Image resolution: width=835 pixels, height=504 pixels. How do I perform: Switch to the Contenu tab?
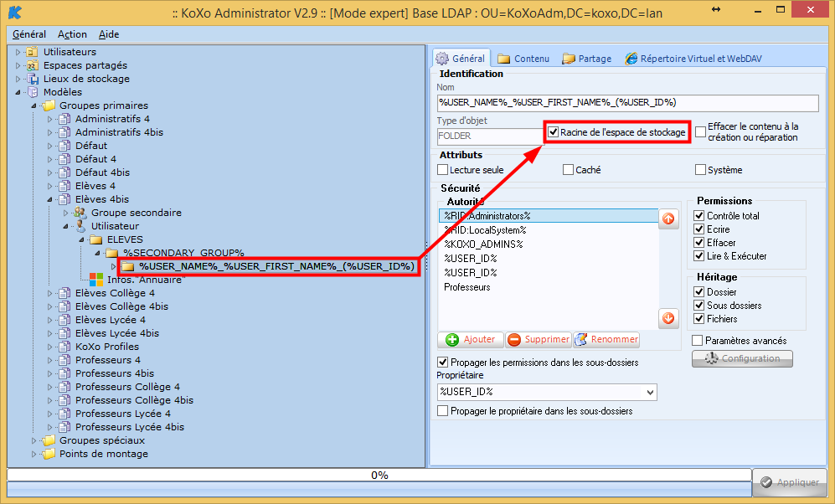pos(523,59)
